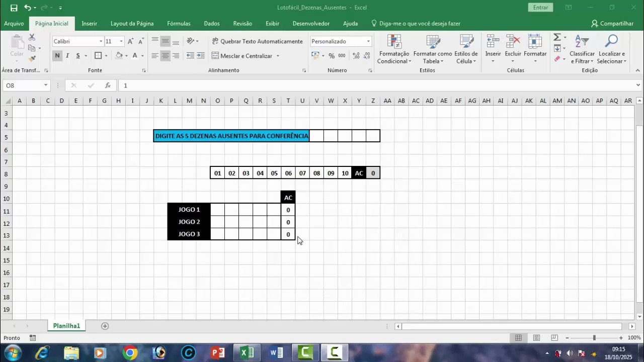Click the Save icon in quick access toolbar
The width and height of the screenshot is (644, 362).
click(x=14, y=8)
